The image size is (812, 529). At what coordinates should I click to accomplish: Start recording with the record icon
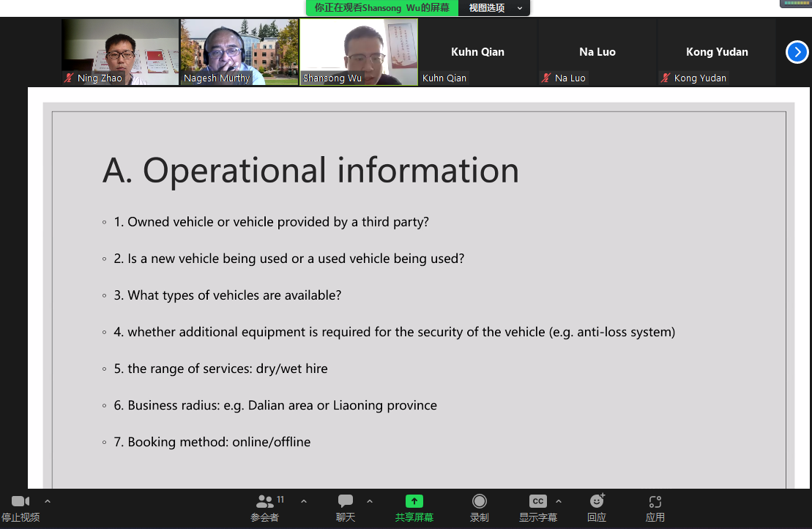(x=480, y=501)
